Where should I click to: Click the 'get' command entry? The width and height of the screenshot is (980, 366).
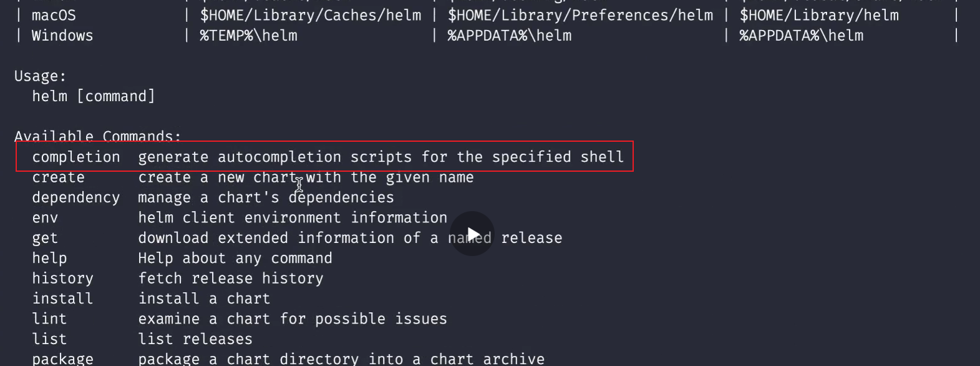(45, 238)
